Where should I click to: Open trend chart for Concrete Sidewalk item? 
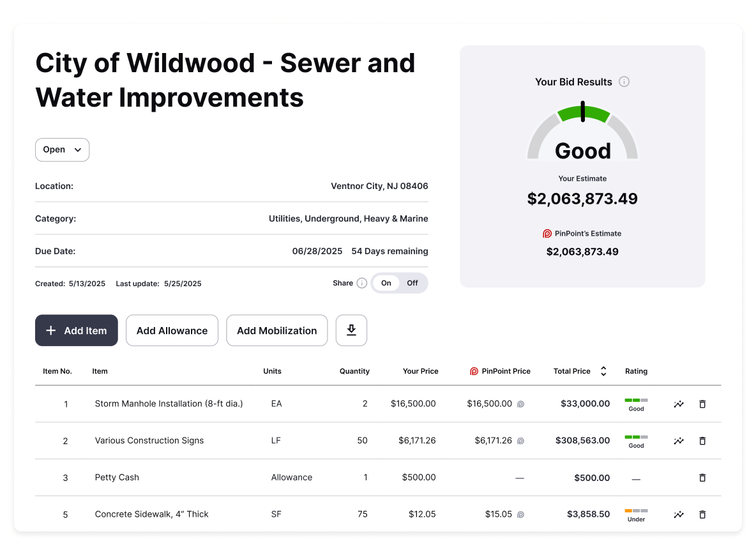[x=679, y=514]
